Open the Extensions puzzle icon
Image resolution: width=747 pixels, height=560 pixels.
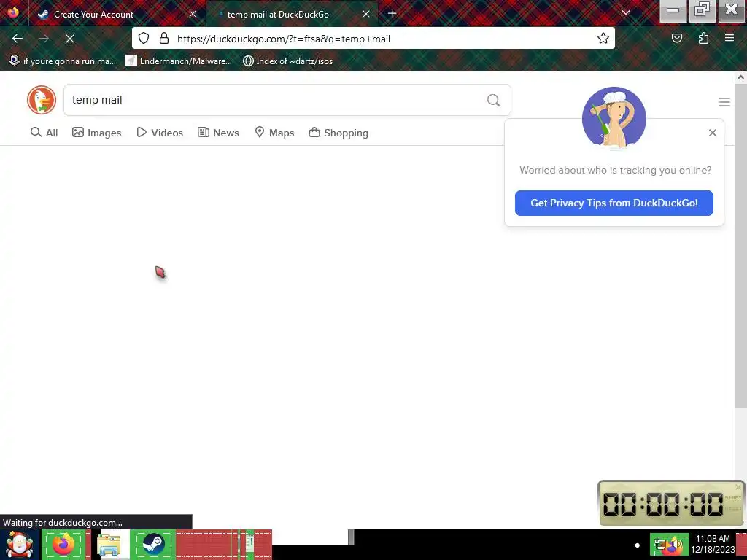coord(703,39)
